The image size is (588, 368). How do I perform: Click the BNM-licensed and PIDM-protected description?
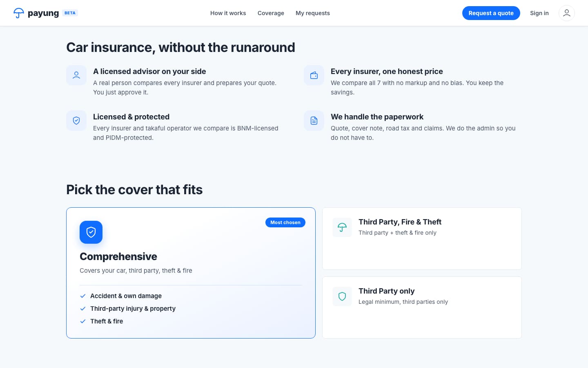(186, 133)
